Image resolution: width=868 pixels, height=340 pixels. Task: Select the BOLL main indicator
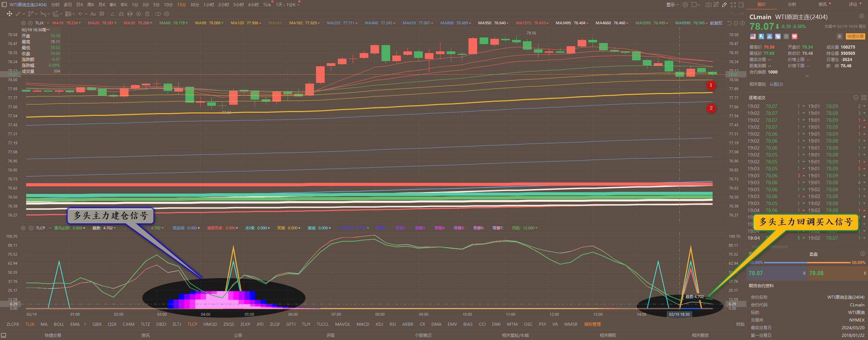click(x=59, y=324)
